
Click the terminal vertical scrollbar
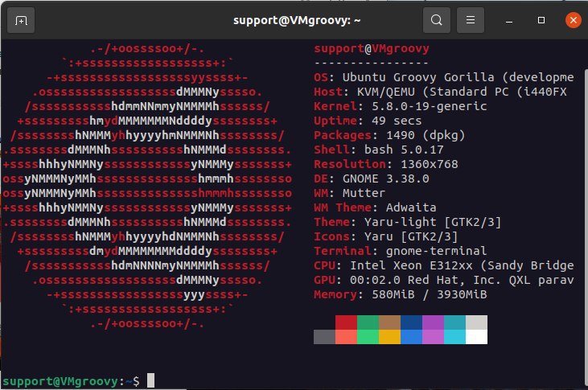(586, 228)
